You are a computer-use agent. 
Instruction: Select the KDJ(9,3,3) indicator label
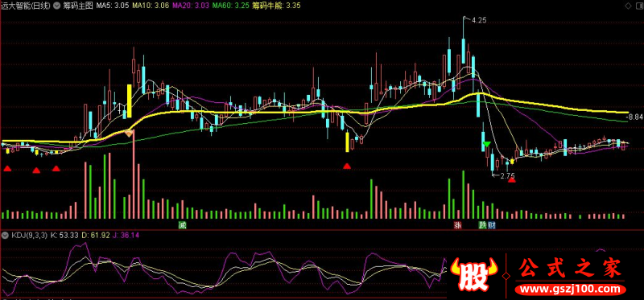click(29, 236)
